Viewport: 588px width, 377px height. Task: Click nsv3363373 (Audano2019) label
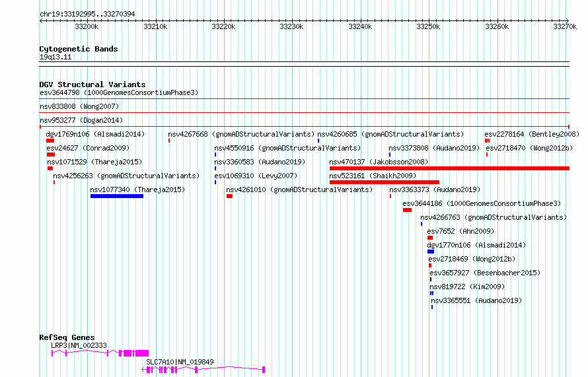pos(435,189)
